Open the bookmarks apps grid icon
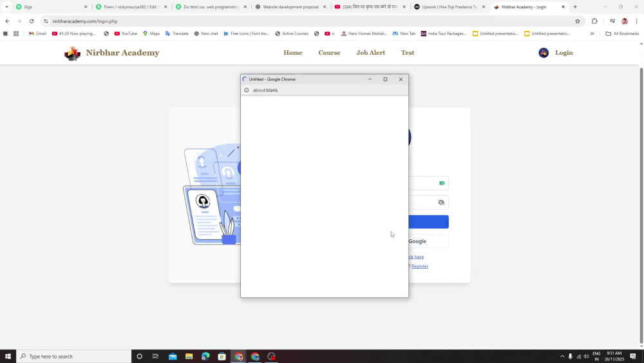This screenshot has width=644, height=363. click(16, 34)
